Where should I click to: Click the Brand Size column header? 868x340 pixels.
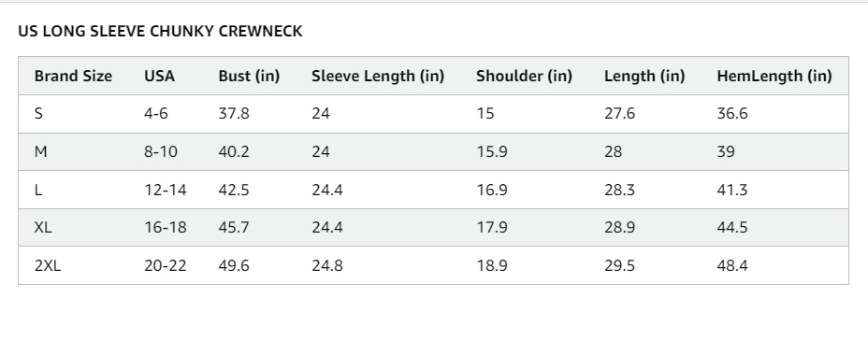click(73, 76)
